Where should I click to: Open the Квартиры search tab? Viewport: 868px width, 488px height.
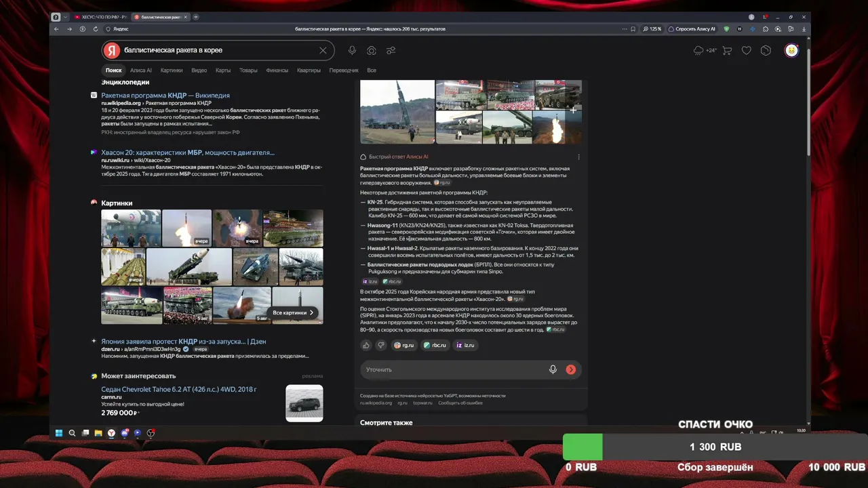309,70
